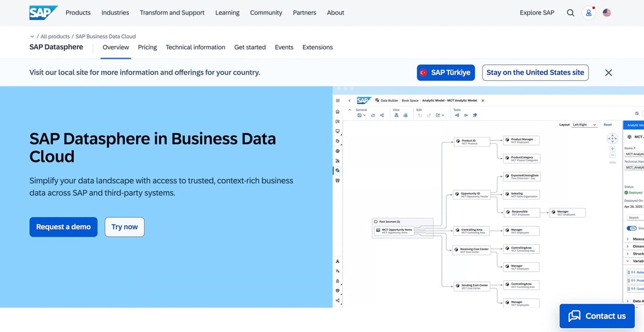Viewport: 644px width, 332px height.
Task: Follow the All products breadcrumb link
Action: [55, 37]
